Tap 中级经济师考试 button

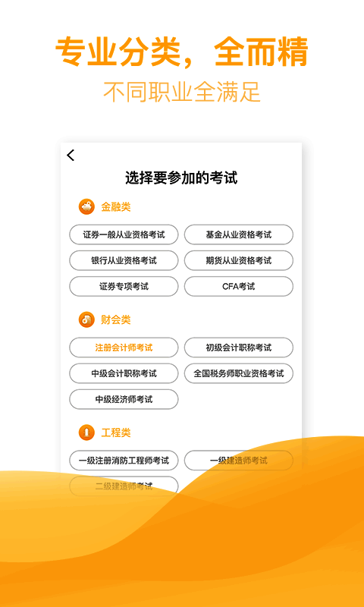tap(124, 400)
